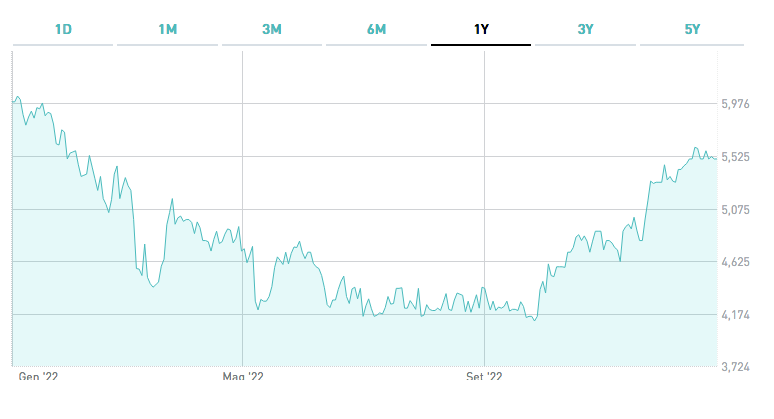Click the vertical gridline above Mag '22
This screenshot has height=419, width=774.
tap(243, 200)
